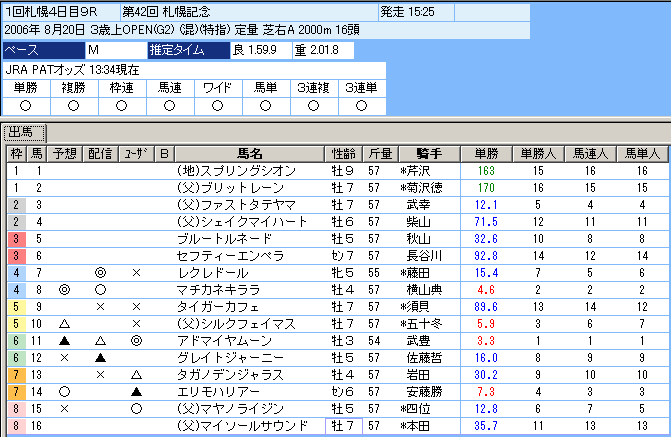Viewport: 671px width, 437px height.
Task: Open 馬連 odds via its circle
Action: tap(166, 105)
